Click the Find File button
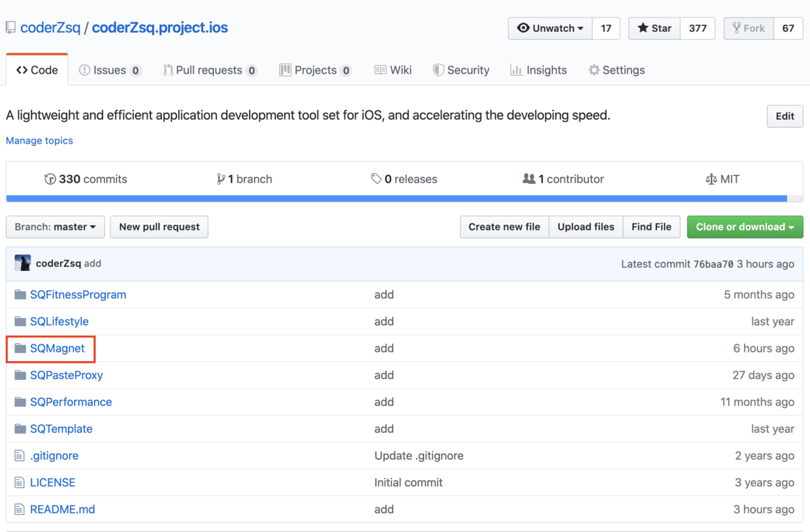This screenshot has width=810, height=532. coord(651,227)
